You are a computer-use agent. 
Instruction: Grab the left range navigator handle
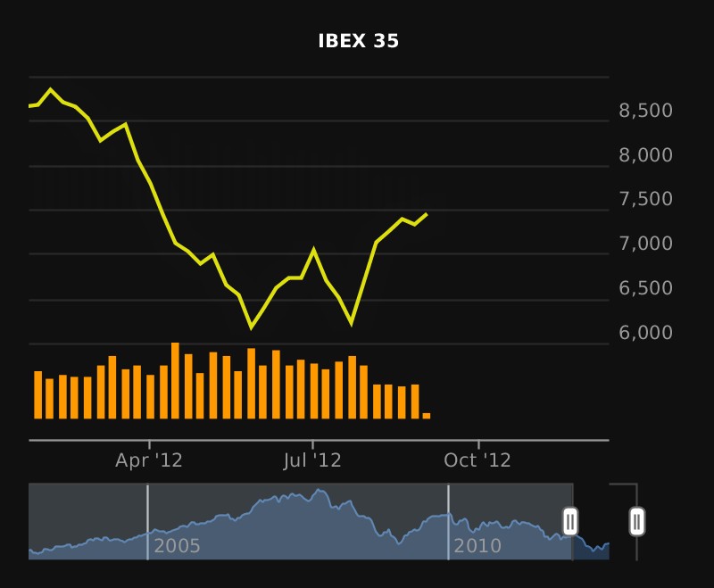(x=570, y=521)
